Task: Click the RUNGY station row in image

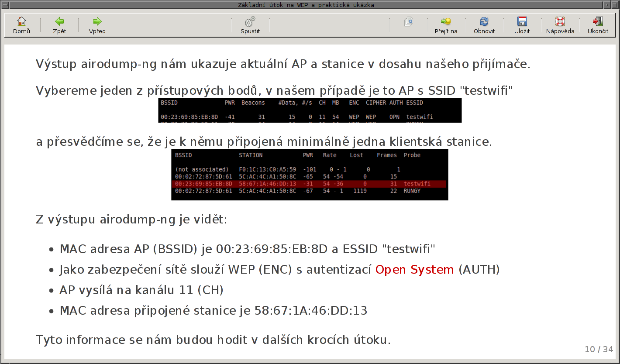Action: (x=298, y=191)
